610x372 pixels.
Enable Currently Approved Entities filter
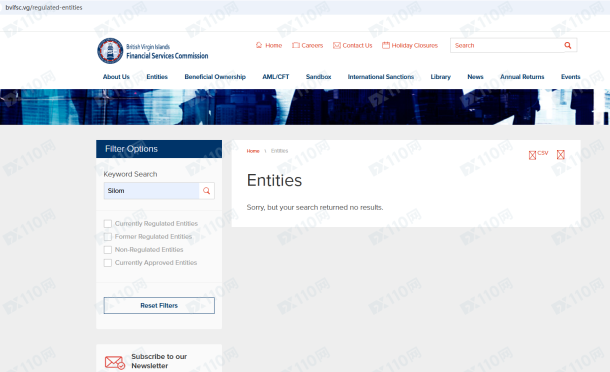[108, 263]
